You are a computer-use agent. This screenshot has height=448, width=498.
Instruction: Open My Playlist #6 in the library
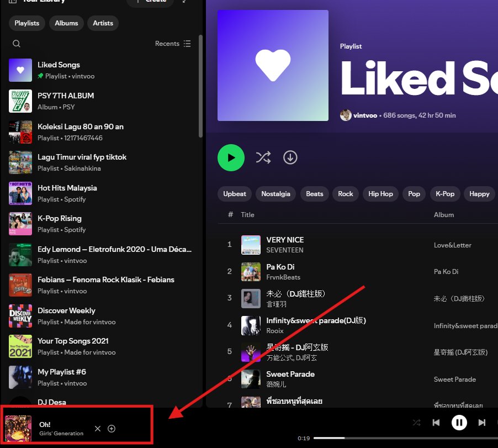(x=100, y=377)
